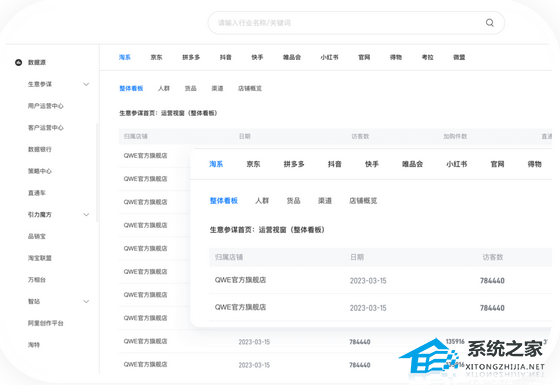Click 访客数 header in enlarged overlay table
The height and width of the screenshot is (385, 560).
(493, 257)
